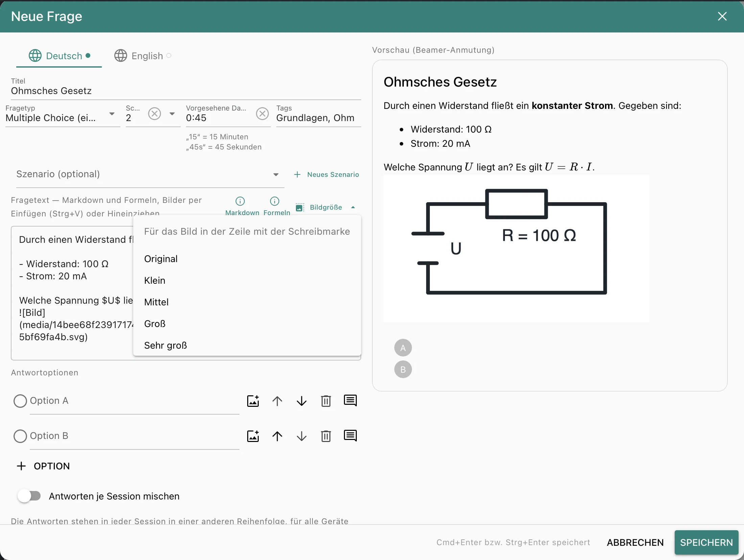Viewport: 744px width, 560px height.
Task: Add an image to Option A
Action: [253, 401]
